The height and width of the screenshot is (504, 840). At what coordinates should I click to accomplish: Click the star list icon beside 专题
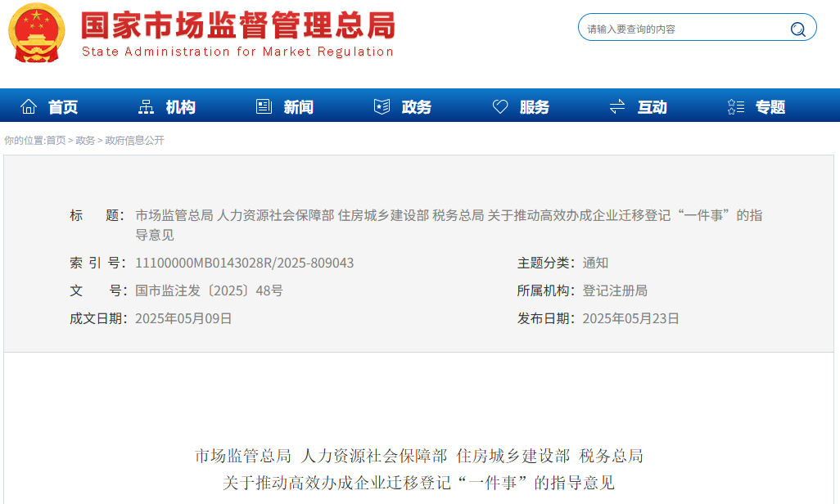(x=735, y=106)
